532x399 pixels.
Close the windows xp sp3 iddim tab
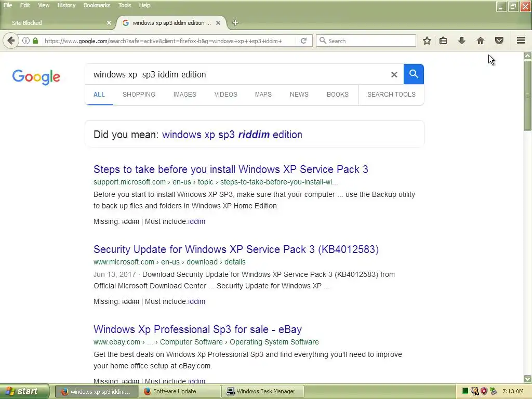coord(218,23)
